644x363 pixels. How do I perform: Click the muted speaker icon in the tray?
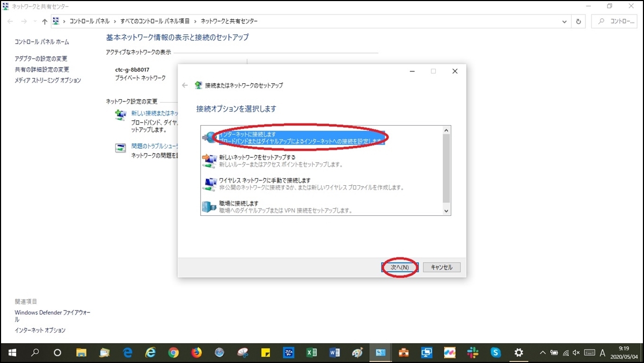point(576,353)
